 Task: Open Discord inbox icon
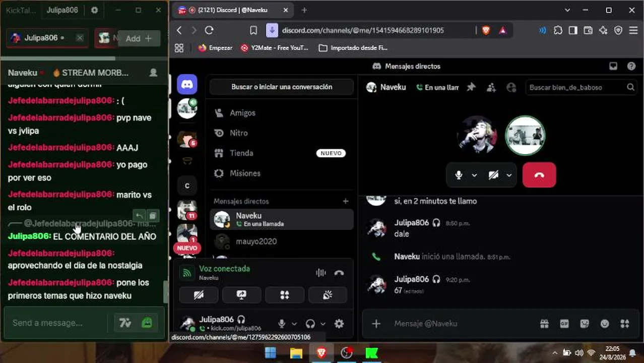click(x=613, y=66)
